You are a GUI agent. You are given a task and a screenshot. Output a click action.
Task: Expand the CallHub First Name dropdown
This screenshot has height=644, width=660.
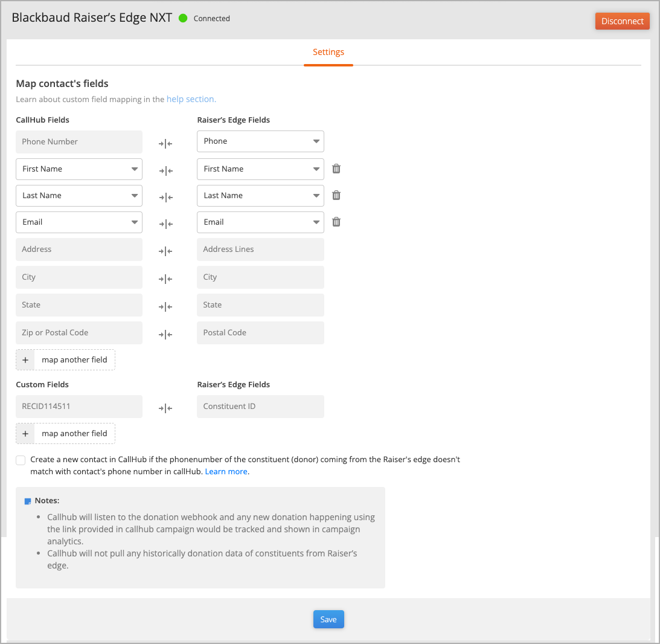pyautogui.click(x=79, y=169)
